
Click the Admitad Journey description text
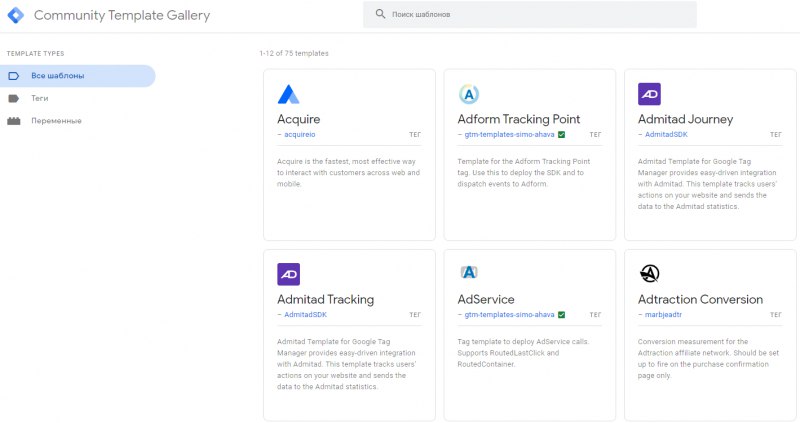pyautogui.click(x=707, y=184)
